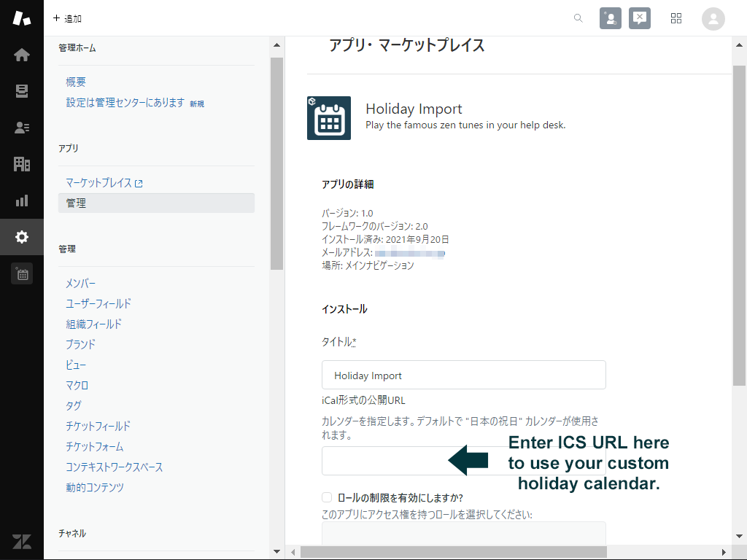This screenshot has width=747, height=560.
Task: Click the 追加 menu in the top bar
Action: 67,18
